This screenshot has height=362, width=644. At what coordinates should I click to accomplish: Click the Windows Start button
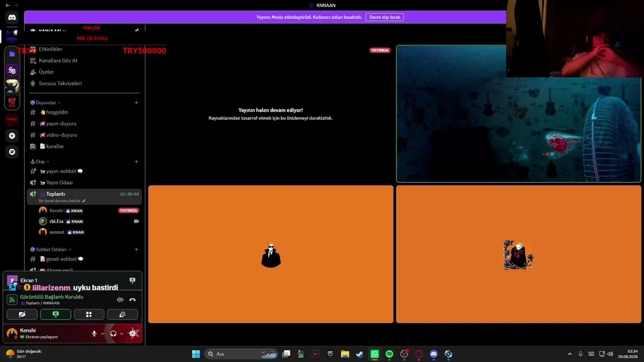click(196, 354)
